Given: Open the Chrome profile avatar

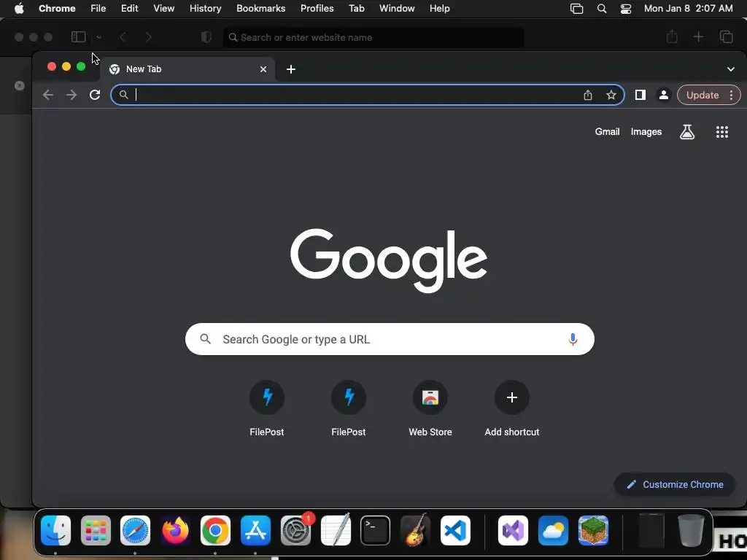Looking at the screenshot, I should (x=664, y=96).
